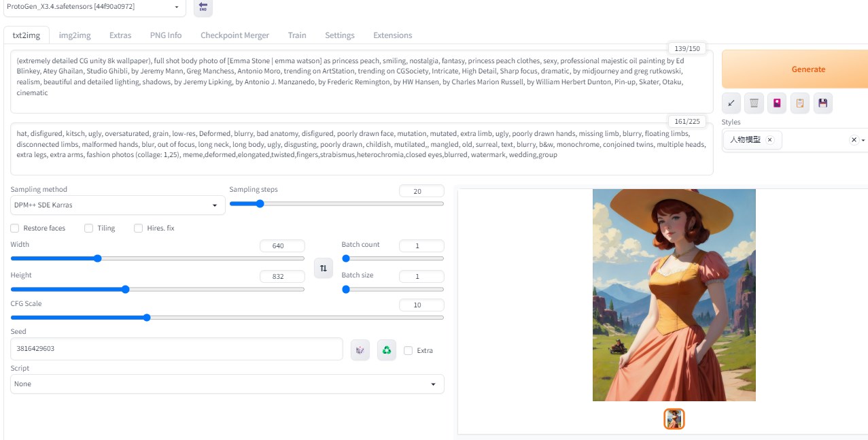Reuse the last seed with the recycle icon
868x440 pixels.
pos(386,350)
